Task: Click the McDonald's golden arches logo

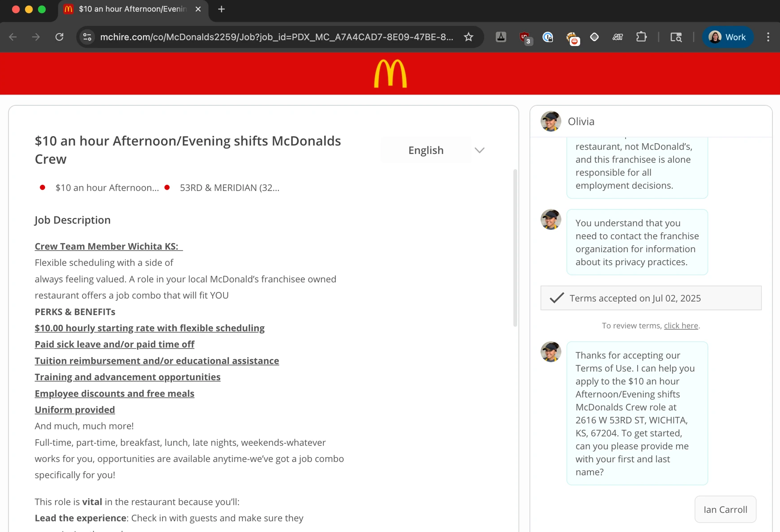Action: [x=390, y=74]
